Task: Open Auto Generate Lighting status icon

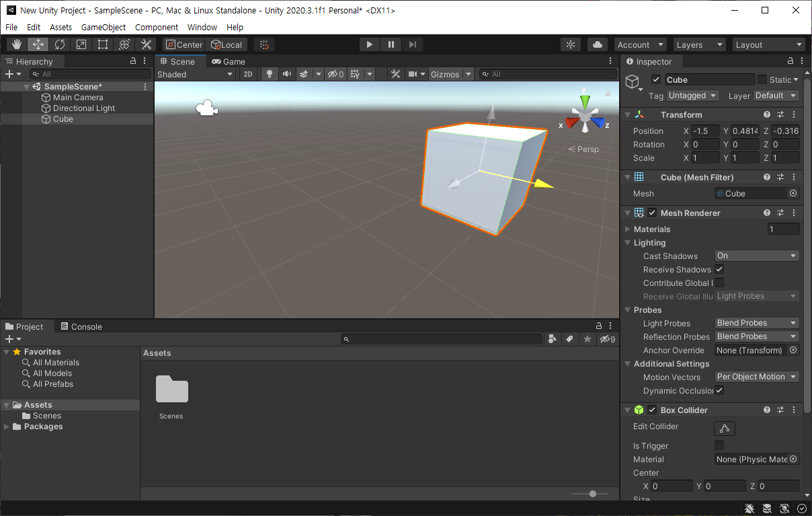Action: pos(784,509)
